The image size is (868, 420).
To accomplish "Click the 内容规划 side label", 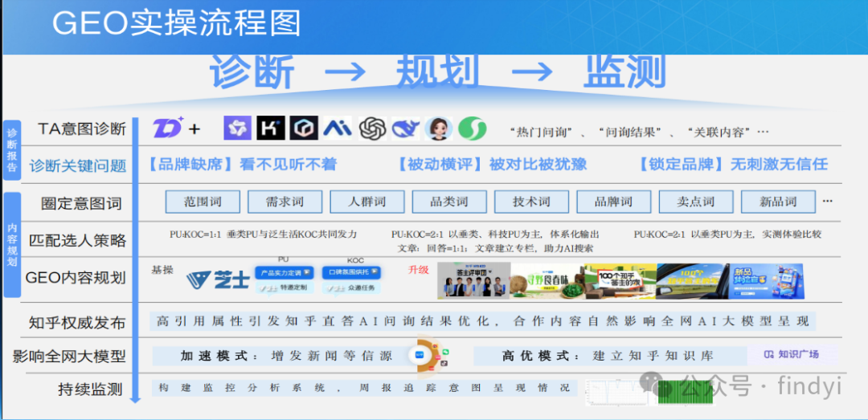I will pos(11,247).
